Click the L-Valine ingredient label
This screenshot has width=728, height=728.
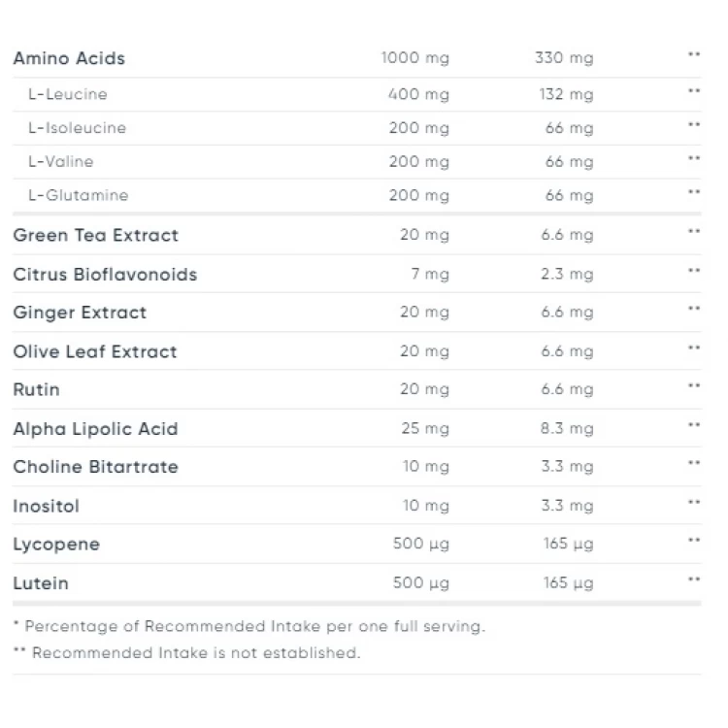coord(61,161)
